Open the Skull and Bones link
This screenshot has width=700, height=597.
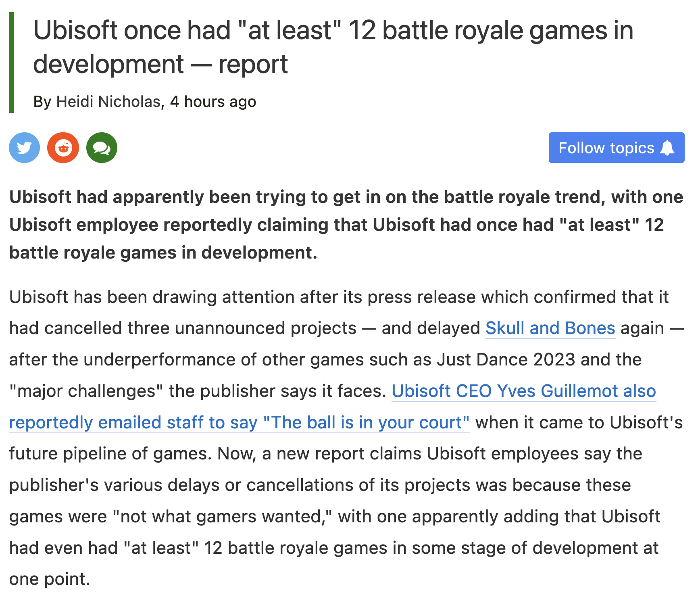click(550, 328)
